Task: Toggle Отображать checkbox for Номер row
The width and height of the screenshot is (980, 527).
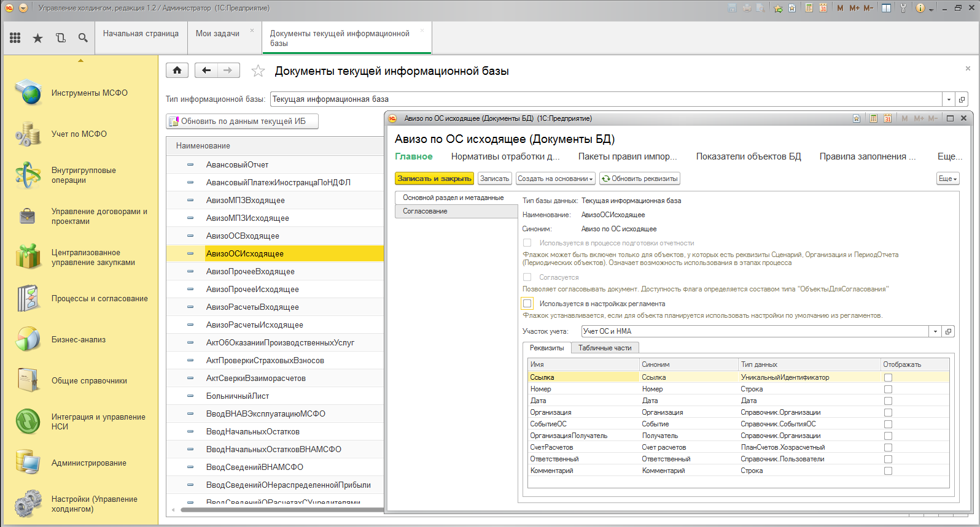Action: pos(888,389)
